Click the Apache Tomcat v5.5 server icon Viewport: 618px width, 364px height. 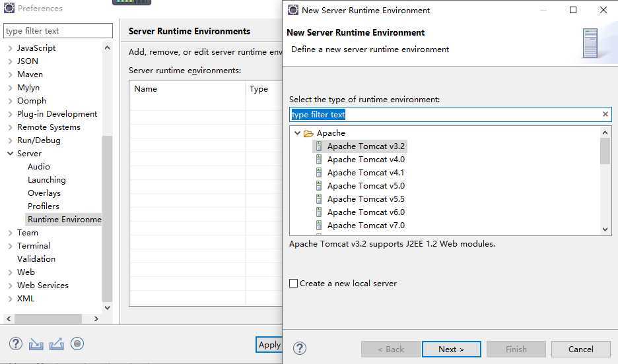319,199
